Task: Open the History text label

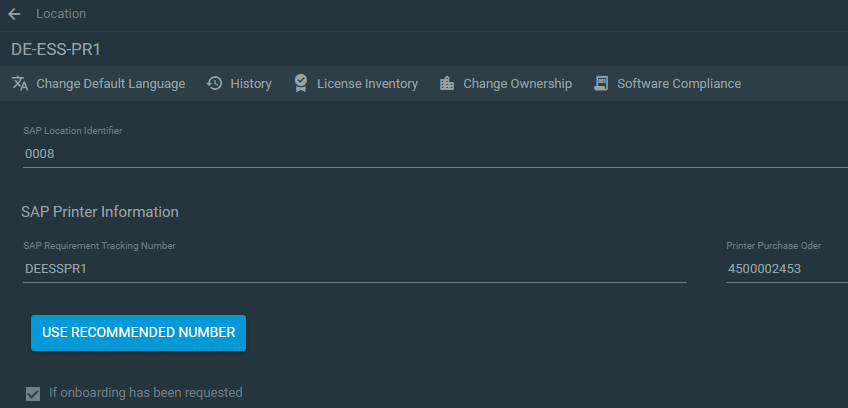Action: click(251, 84)
